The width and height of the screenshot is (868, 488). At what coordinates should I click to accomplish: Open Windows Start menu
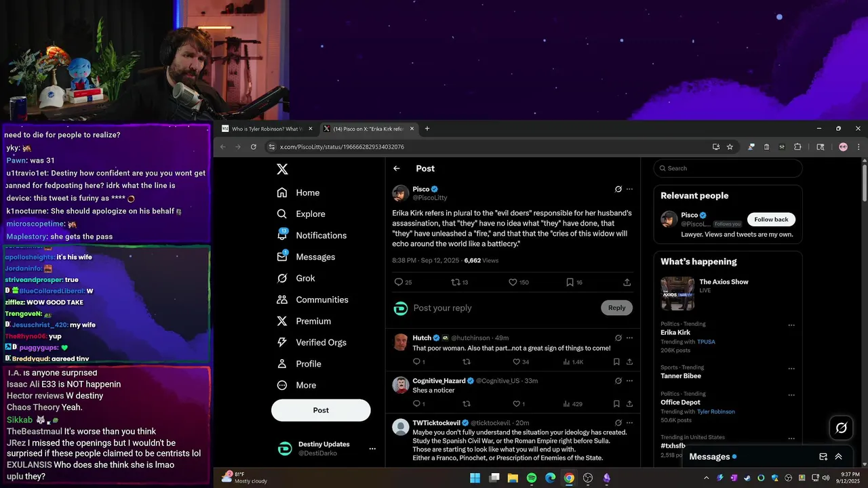coord(475,478)
